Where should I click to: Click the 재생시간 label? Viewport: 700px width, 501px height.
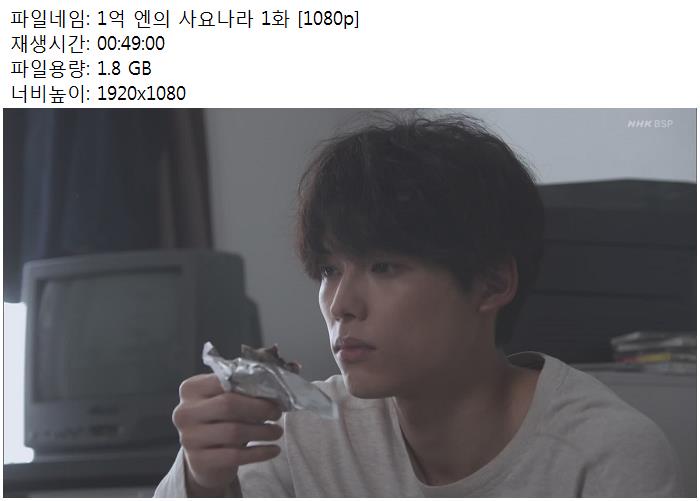(x=48, y=44)
